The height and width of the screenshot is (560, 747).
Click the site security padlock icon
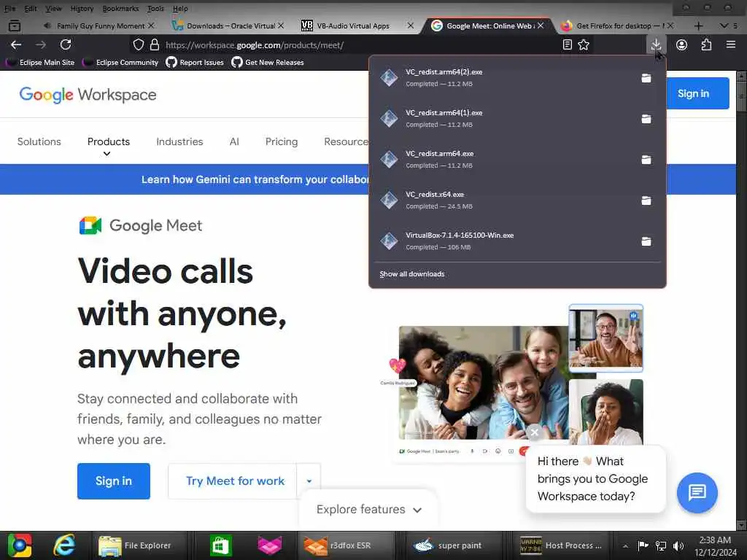[x=155, y=44]
